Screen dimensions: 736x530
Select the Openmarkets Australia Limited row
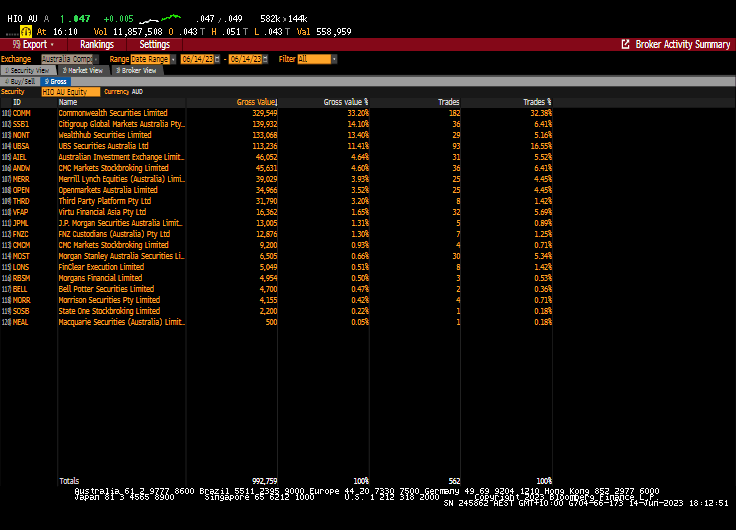[x=276, y=190]
